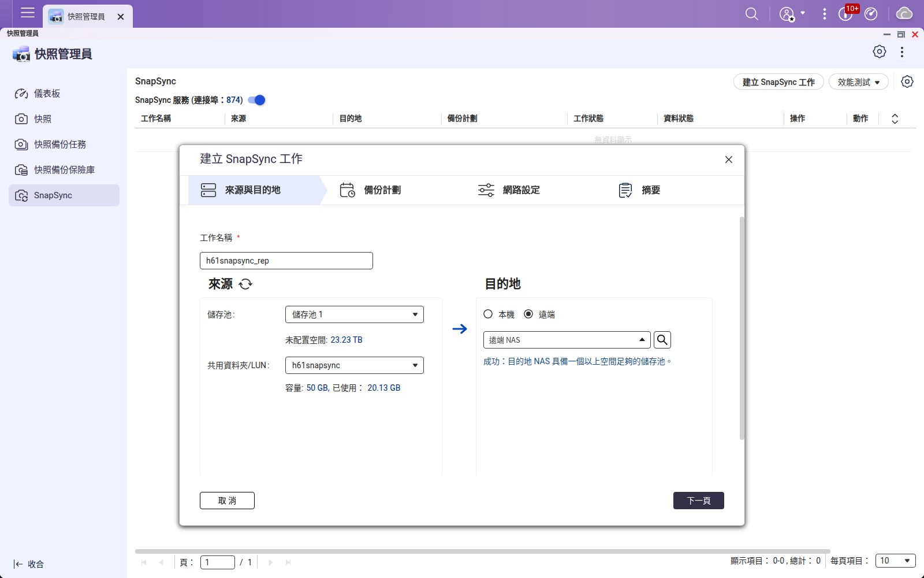Expand the 儲存池 1 dropdown
924x578 pixels.
(x=355, y=314)
